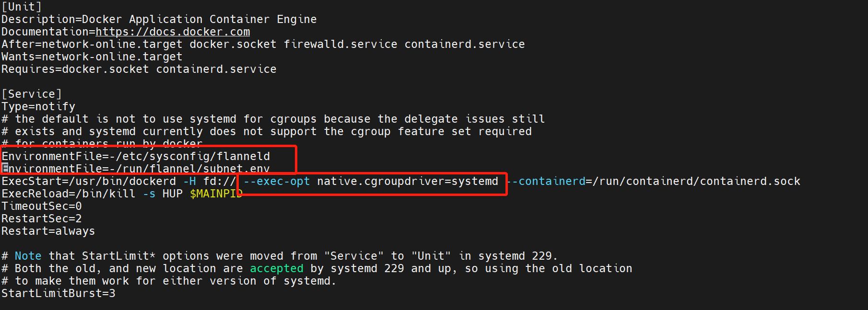Click the /etc/sysconfig/flanneld EnvironmentFile line

click(x=136, y=156)
